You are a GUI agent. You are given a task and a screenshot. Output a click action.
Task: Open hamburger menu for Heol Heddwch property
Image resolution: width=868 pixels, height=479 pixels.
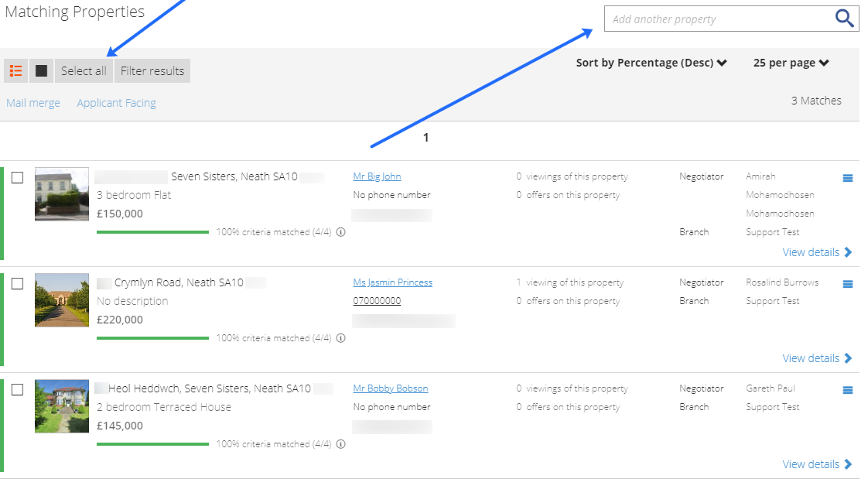point(848,391)
